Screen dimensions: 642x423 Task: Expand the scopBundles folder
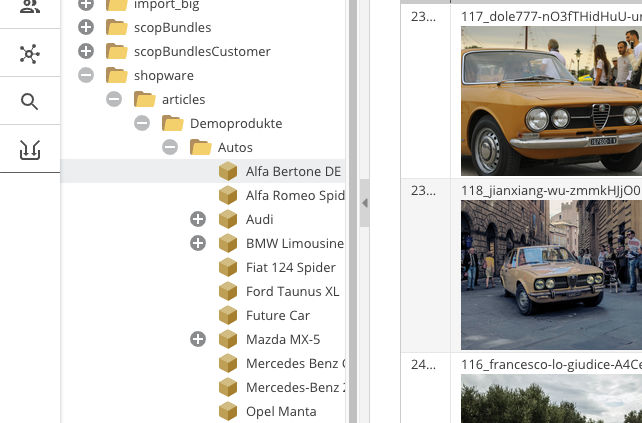click(x=86, y=27)
